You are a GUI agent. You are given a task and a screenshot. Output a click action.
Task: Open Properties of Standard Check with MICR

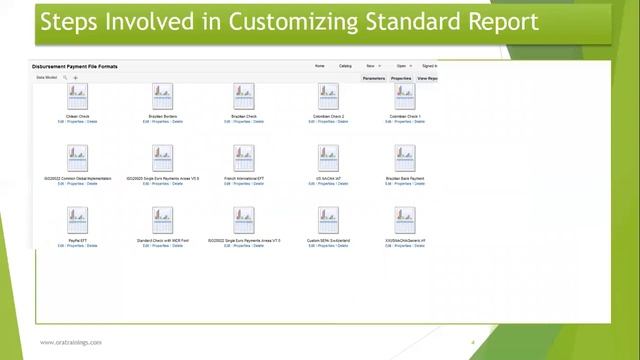tap(160, 246)
